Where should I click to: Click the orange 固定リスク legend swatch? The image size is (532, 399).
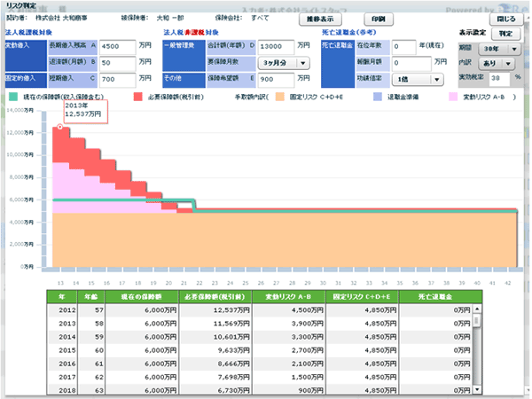click(280, 97)
